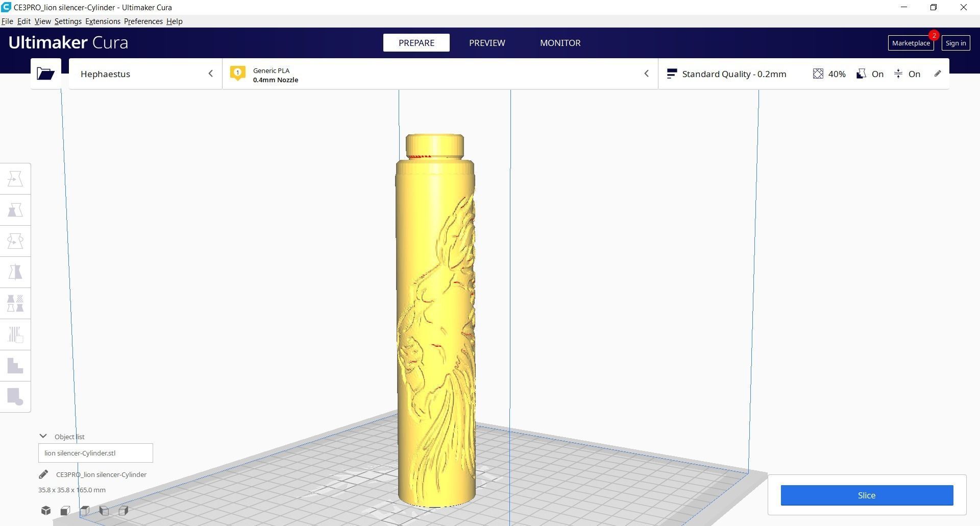Click the Sign in button
Image resolution: width=980 pixels, height=526 pixels.
click(x=955, y=43)
